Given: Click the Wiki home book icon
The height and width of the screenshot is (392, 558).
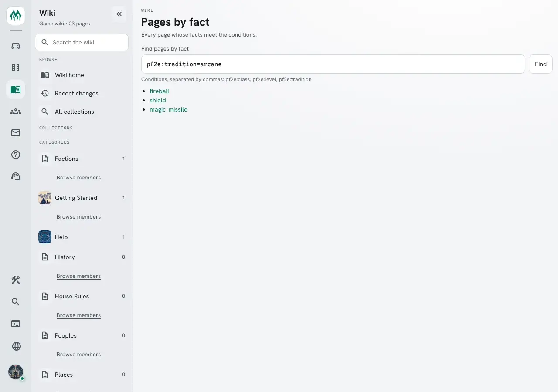Looking at the screenshot, I should coord(45,75).
